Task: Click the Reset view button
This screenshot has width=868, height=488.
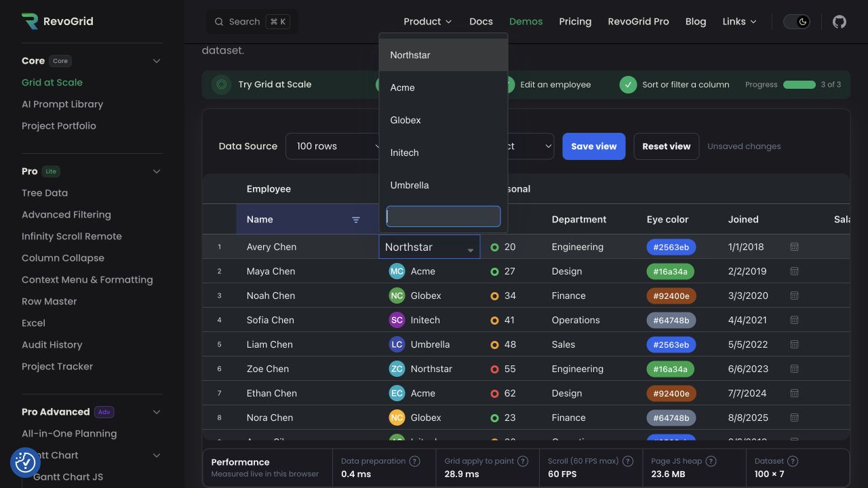Action: [x=667, y=146]
